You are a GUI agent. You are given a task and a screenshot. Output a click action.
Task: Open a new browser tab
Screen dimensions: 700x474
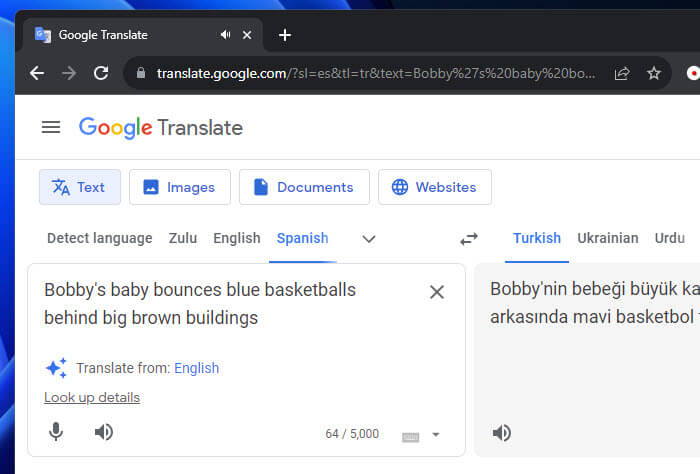[285, 35]
